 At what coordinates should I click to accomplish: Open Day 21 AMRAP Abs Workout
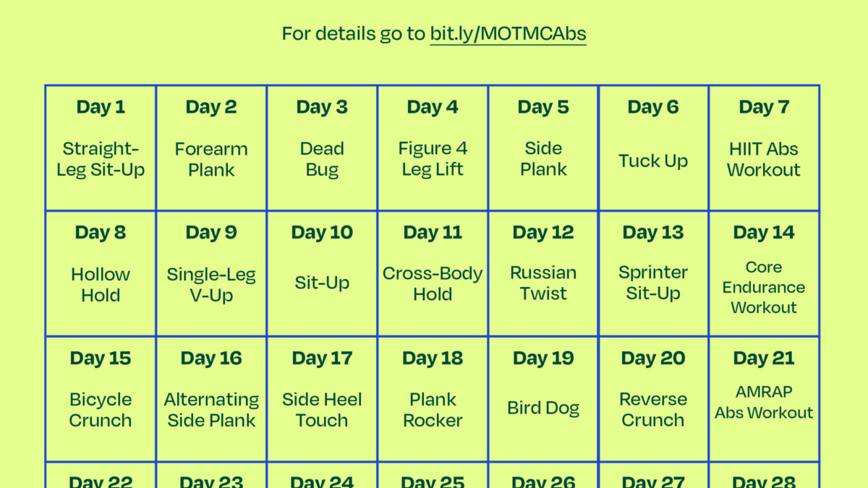764,399
